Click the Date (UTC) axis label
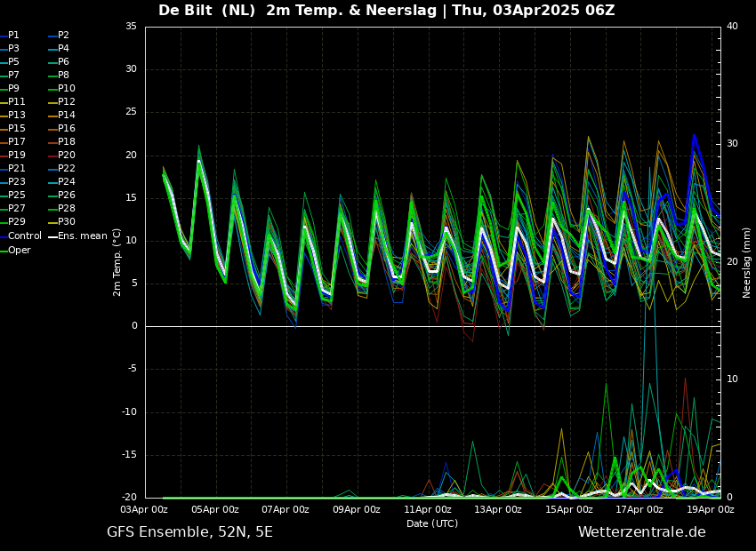Image resolution: width=756 pixels, height=551 pixels. click(x=432, y=523)
